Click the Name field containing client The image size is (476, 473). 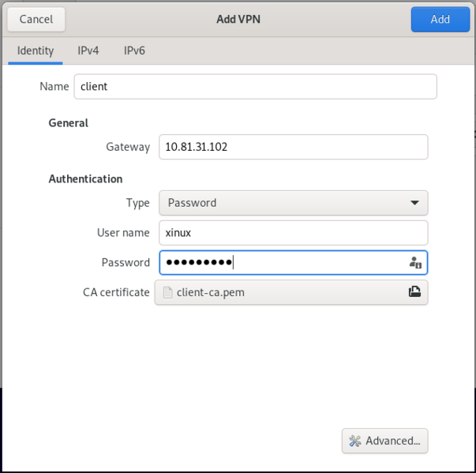click(x=255, y=87)
